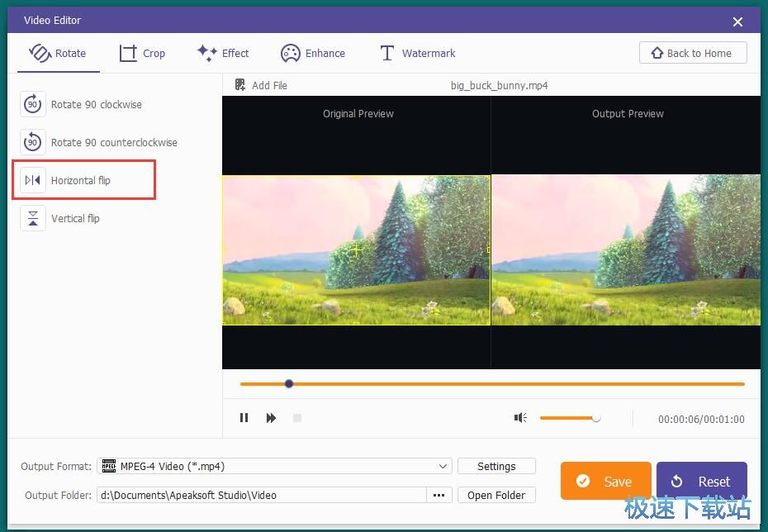Click Add File

point(261,85)
